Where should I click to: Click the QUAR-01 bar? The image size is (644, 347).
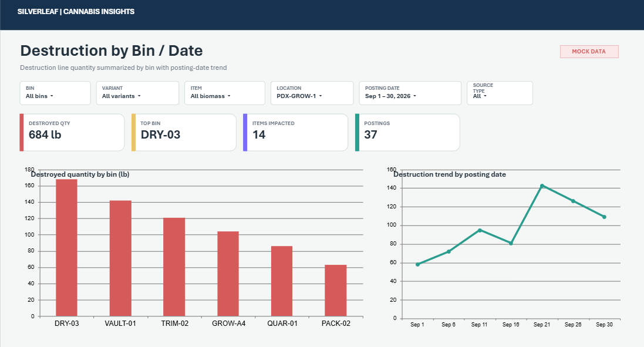[x=282, y=281]
